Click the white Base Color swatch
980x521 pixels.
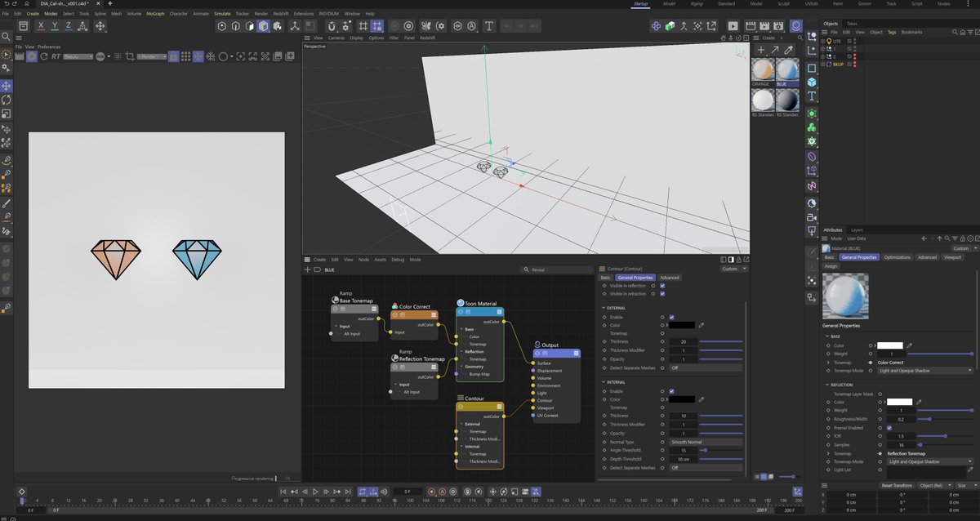tap(890, 345)
